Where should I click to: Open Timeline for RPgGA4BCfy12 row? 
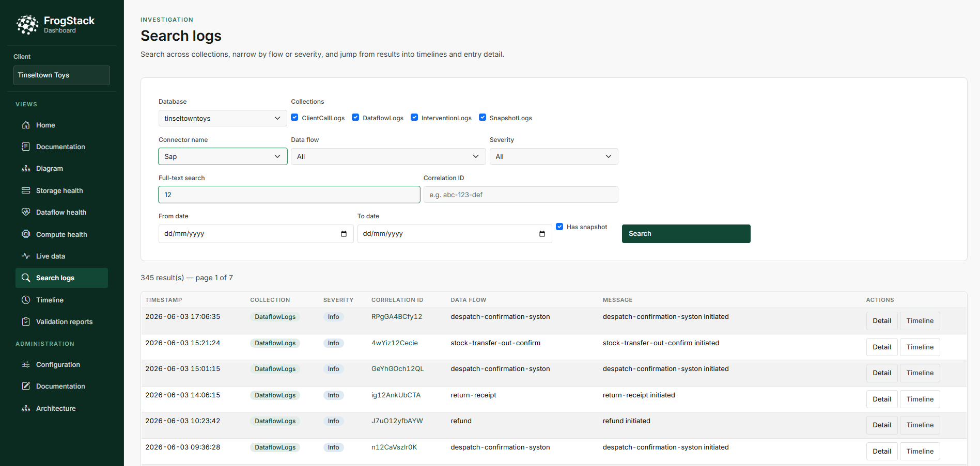(x=920, y=321)
